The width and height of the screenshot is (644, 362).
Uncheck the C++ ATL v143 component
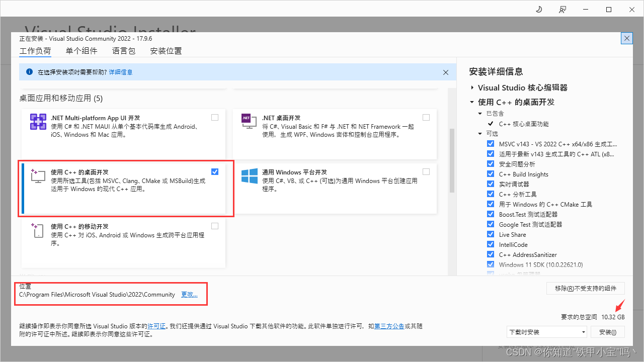coord(491,154)
